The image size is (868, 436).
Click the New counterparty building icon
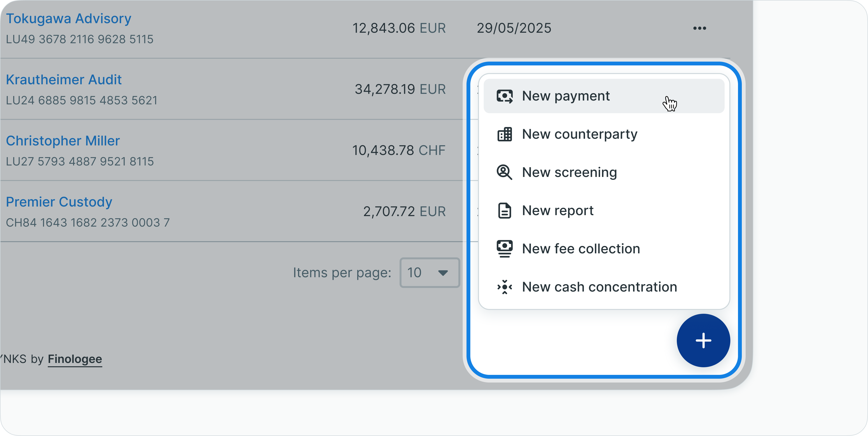tap(505, 134)
